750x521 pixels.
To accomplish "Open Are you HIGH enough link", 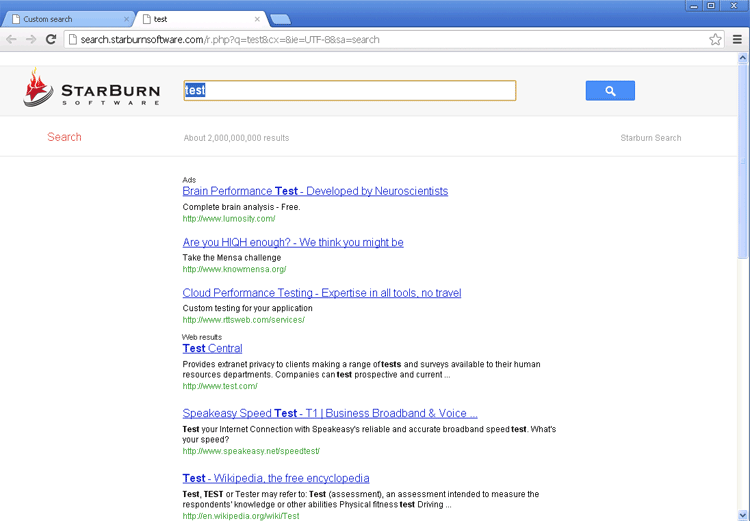I will (293, 242).
